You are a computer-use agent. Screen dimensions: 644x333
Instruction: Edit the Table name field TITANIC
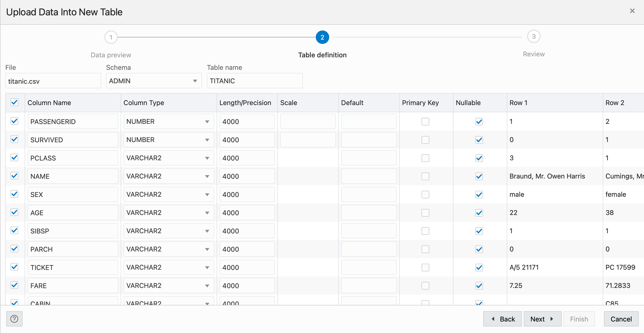coord(254,81)
